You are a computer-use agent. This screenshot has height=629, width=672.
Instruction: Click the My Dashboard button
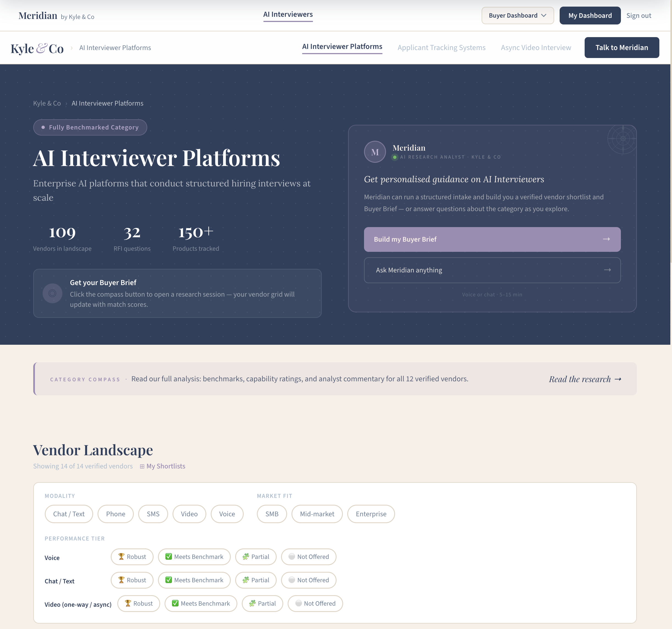pos(590,16)
